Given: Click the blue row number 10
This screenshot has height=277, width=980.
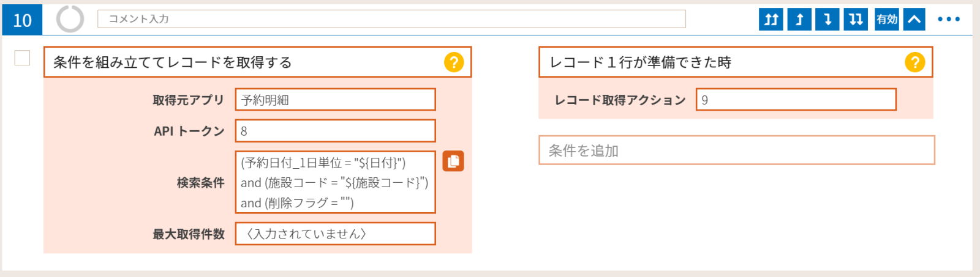Looking at the screenshot, I should [22, 20].
